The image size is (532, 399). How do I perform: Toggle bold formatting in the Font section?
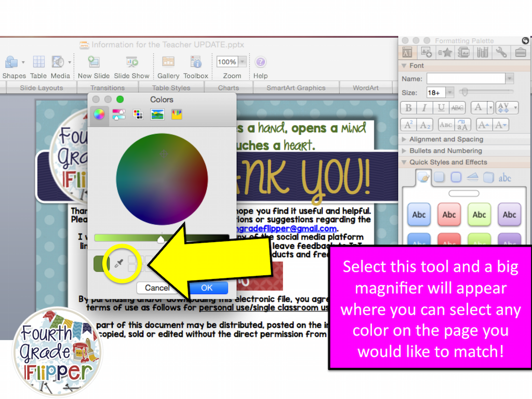click(408, 108)
